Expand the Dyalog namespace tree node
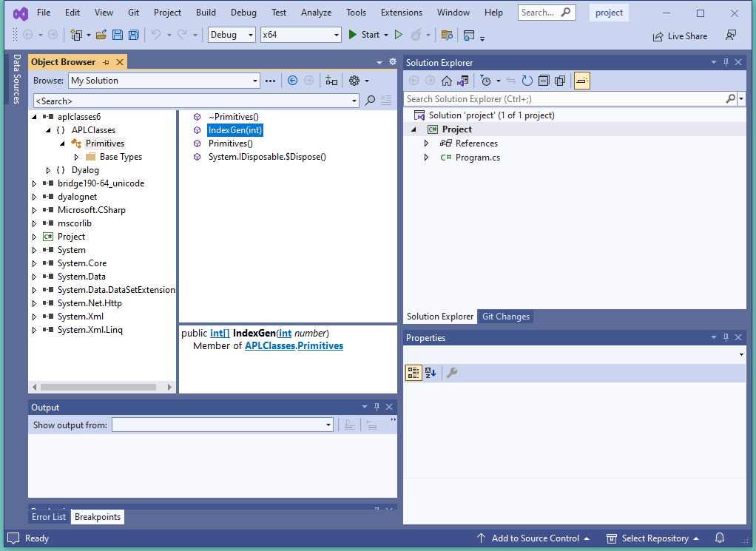Viewport: 756px width, 551px height. pos(49,170)
